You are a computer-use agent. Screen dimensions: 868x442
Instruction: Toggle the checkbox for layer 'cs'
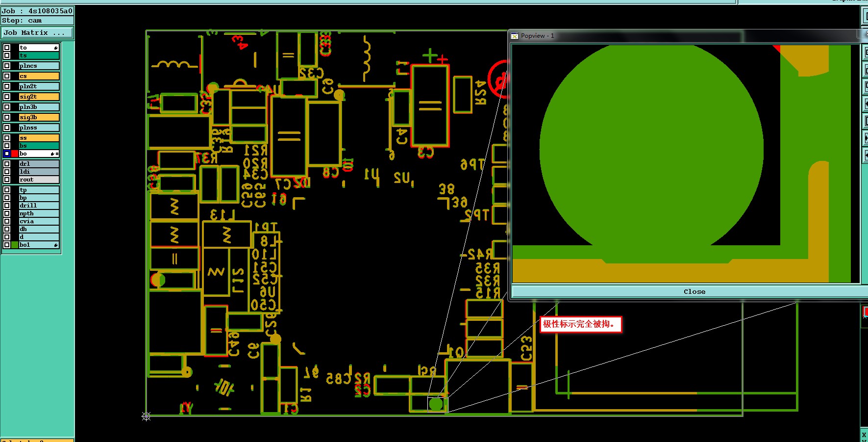pos(7,76)
